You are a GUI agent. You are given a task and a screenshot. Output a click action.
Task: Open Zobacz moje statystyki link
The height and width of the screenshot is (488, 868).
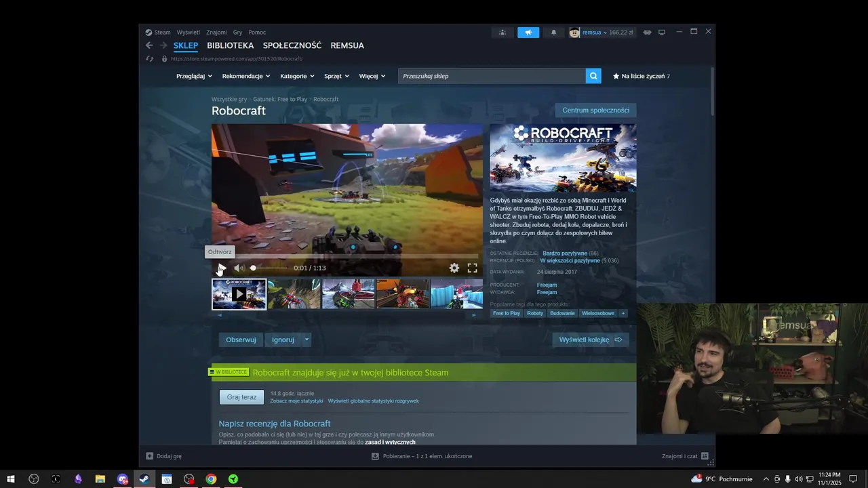tap(296, 401)
